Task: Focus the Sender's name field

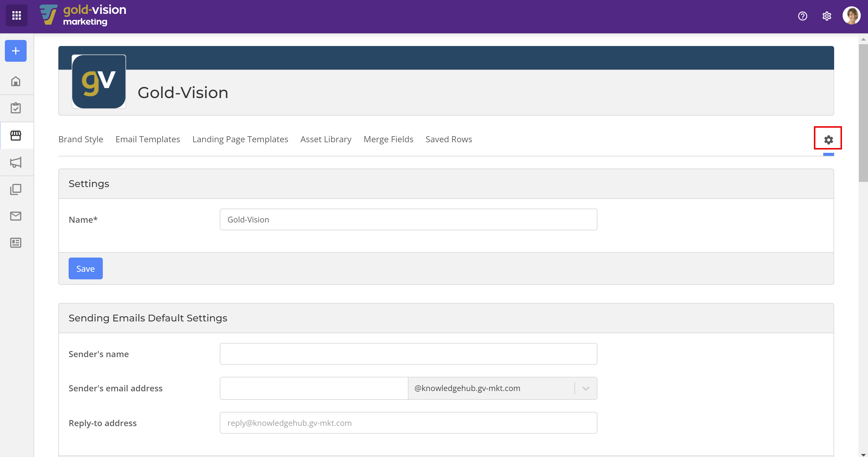Action: pyautogui.click(x=408, y=354)
